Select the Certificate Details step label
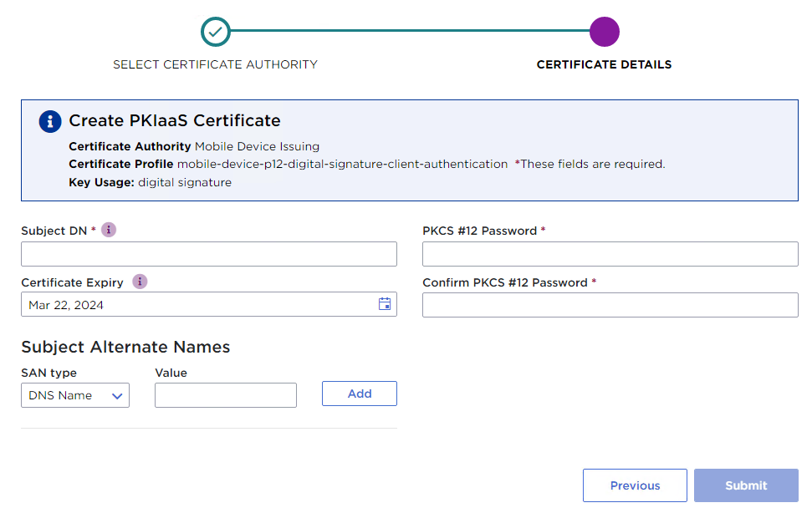Viewport: 812px width, 513px height. 604,64
